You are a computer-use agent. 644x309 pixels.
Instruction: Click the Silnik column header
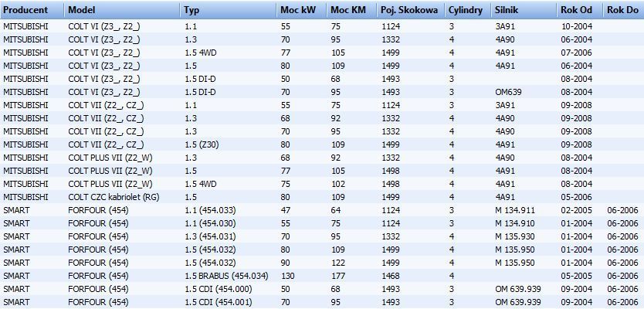[524, 10]
